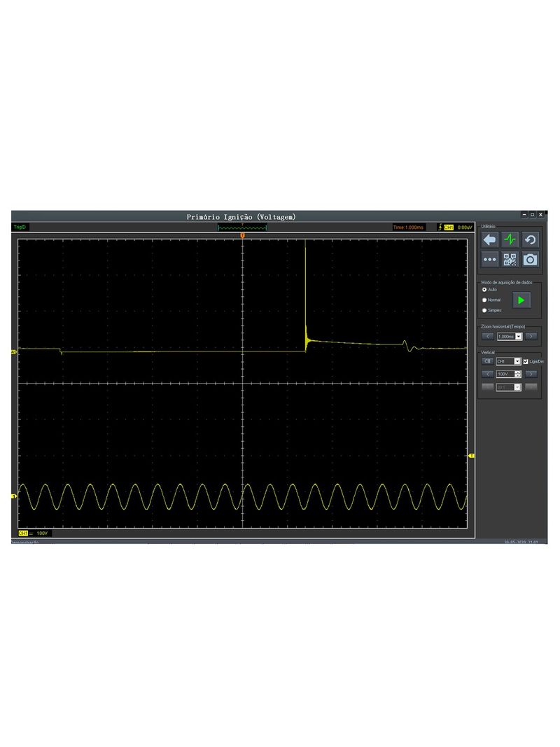Viewport: 560px width, 747px height.
Task: Click the back arrow utility icon
Action: [490, 240]
